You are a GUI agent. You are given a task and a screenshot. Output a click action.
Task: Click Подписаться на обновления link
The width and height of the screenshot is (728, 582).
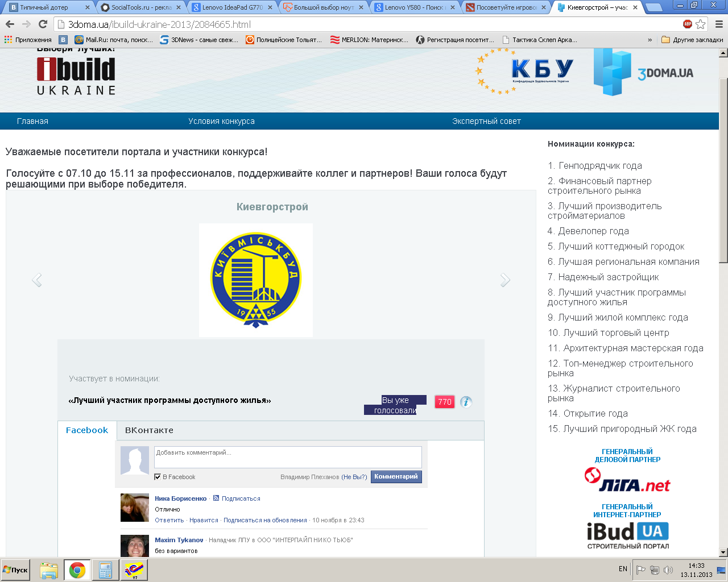click(265, 520)
